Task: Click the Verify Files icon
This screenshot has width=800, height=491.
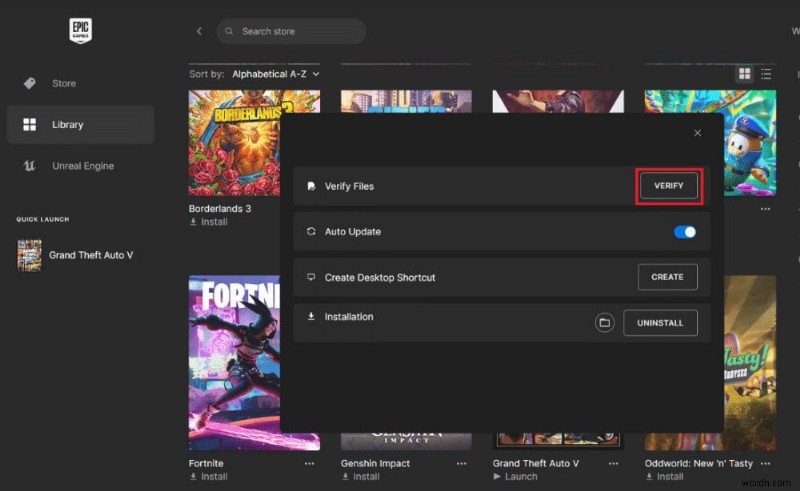Action: [x=311, y=186]
